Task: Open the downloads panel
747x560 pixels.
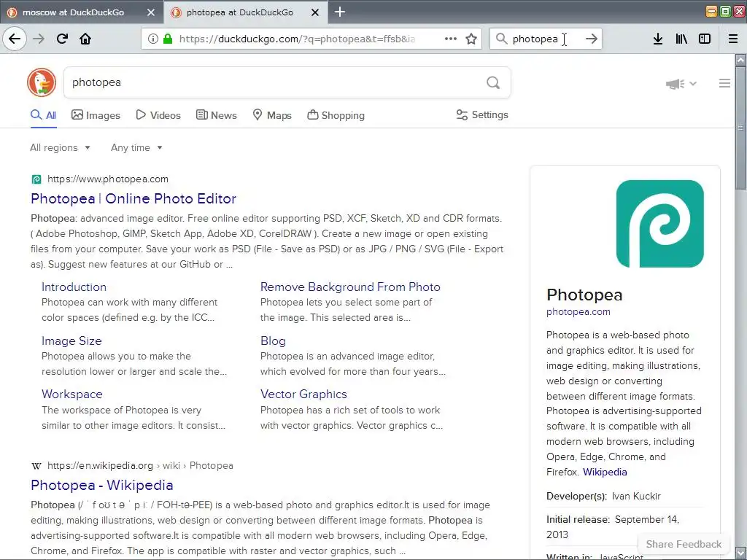Action: point(658,39)
